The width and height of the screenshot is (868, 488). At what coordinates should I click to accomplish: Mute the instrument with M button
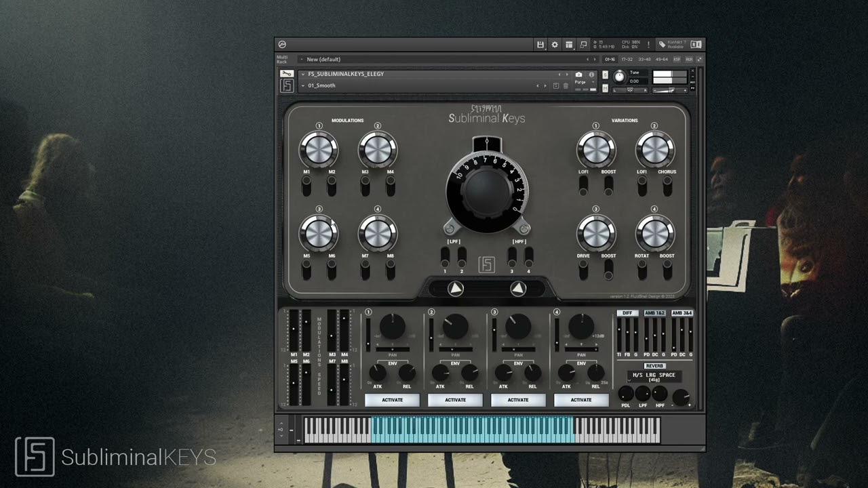tap(605, 88)
